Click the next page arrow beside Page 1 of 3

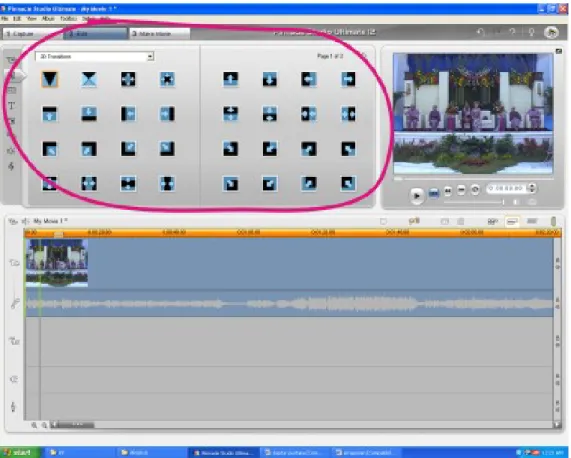(x=363, y=56)
